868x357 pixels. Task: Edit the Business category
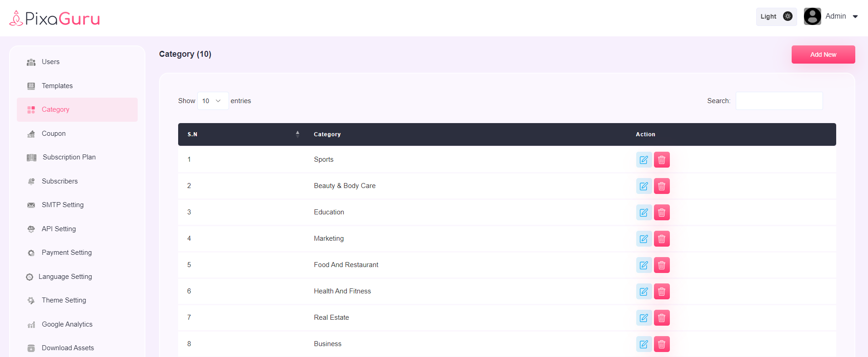644,344
